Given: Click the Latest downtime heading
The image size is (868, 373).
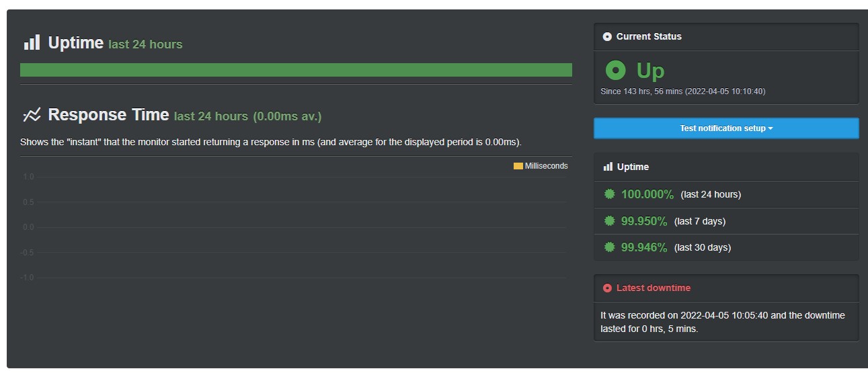Looking at the screenshot, I should 654,288.
